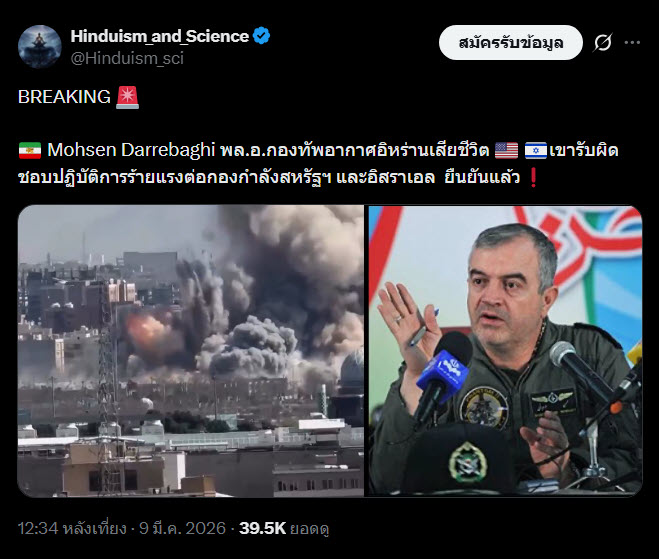The image size is (659, 559).
Task: Click the 39.5K view count
Action: (262, 528)
